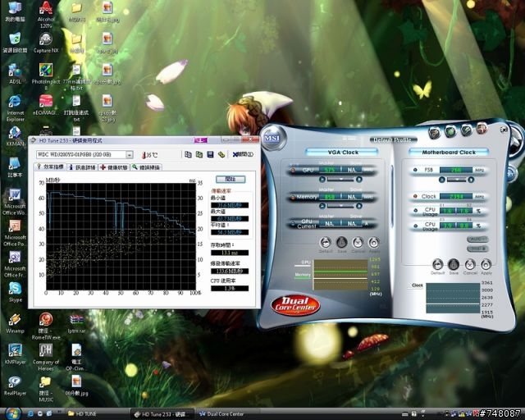525x420 pixels.
Task: Toggle the GPU Current row indicator button
Action: click(x=293, y=223)
